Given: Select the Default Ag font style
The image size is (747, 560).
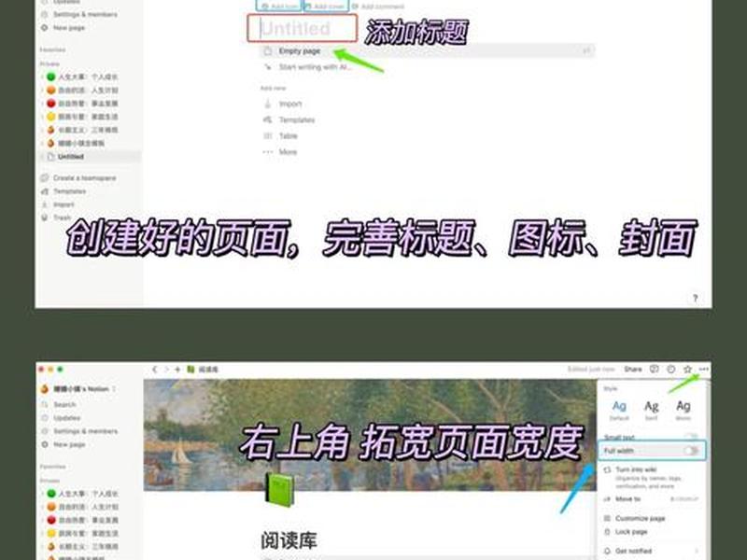Looking at the screenshot, I should 619,410.
